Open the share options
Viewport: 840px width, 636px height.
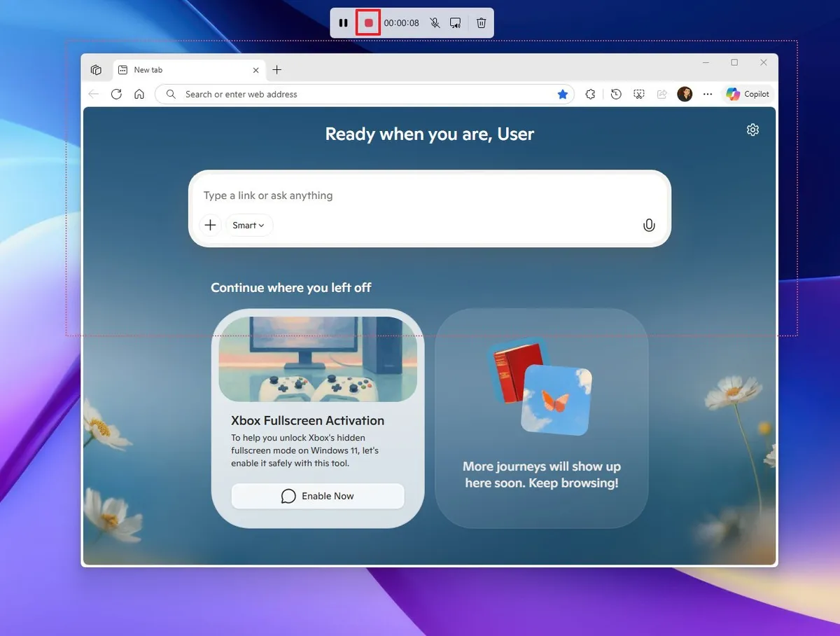[x=661, y=93]
